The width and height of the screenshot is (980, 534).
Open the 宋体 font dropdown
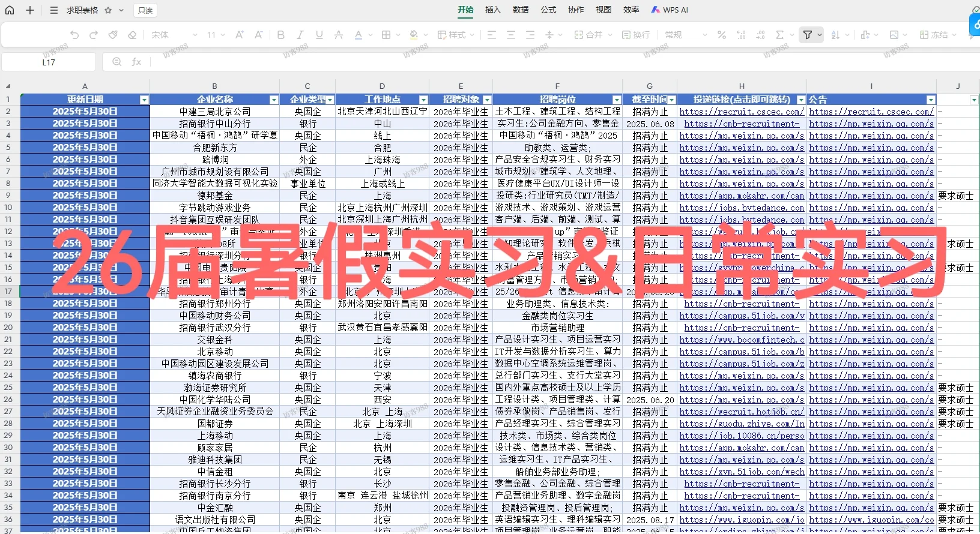coord(174,35)
